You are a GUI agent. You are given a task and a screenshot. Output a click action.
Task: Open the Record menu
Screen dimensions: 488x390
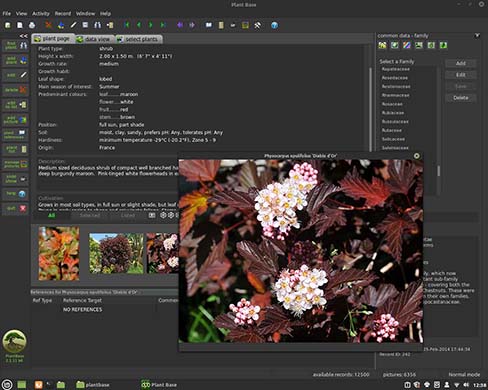63,14
